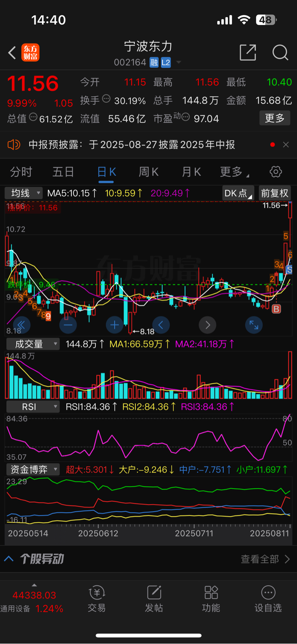Expand the 更多 period menu

(234, 172)
